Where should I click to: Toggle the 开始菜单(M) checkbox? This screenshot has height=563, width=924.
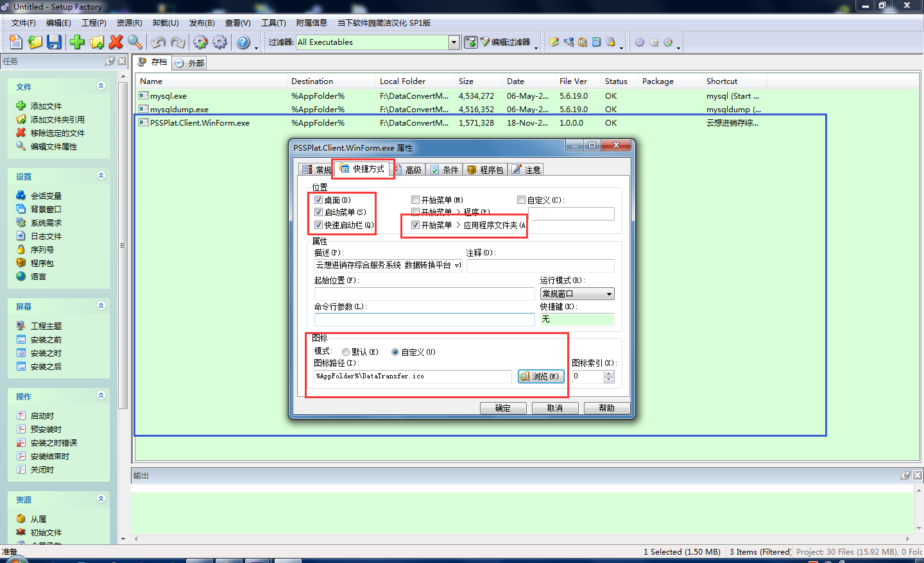415,200
